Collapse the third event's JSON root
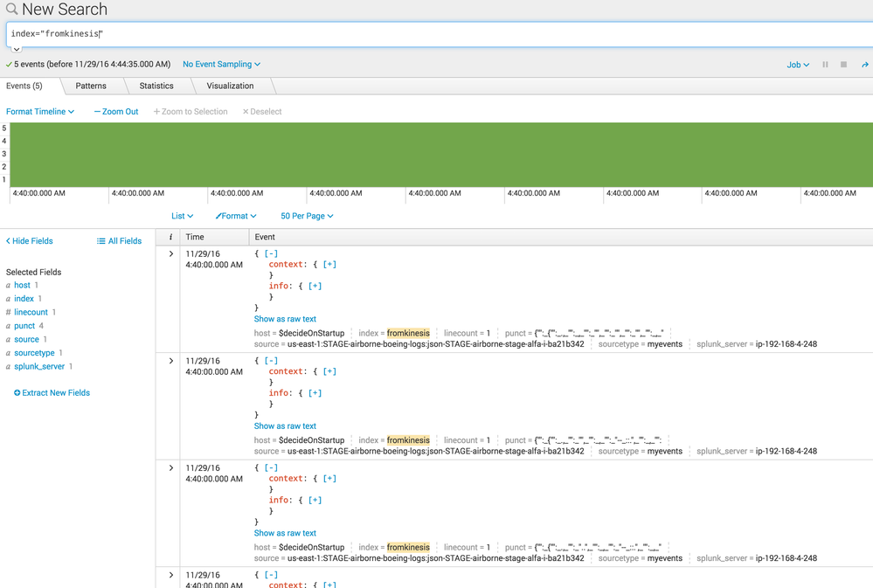 tap(271, 468)
